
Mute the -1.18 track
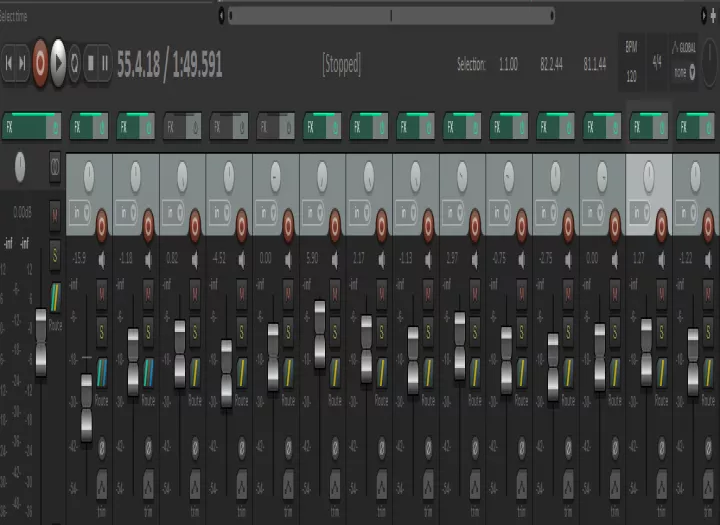click(x=148, y=294)
